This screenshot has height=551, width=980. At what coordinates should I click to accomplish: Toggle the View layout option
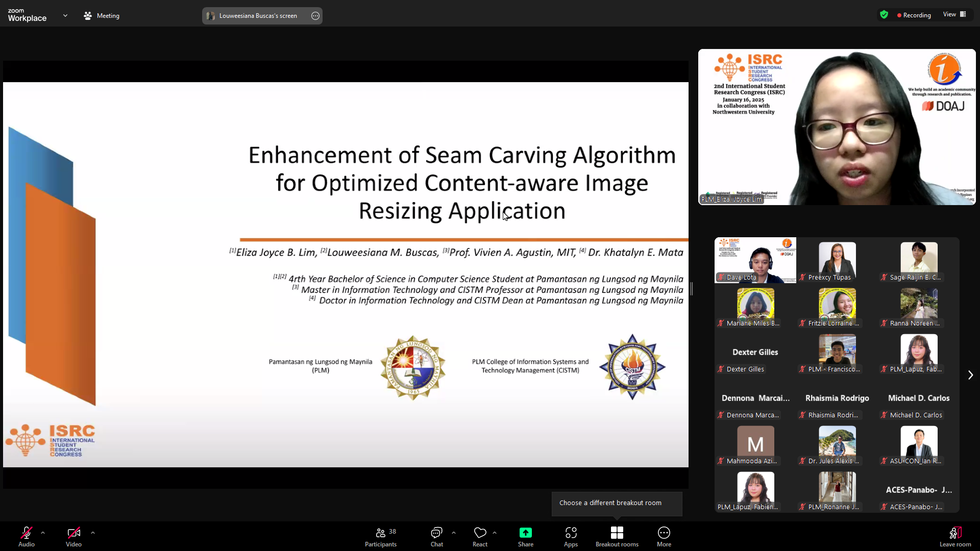[954, 14]
